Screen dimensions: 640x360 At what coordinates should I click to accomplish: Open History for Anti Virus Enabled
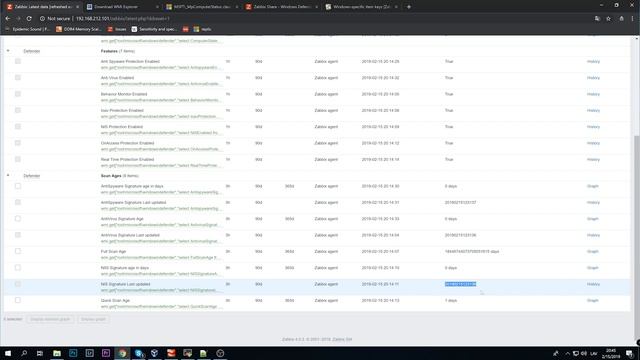(593, 78)
